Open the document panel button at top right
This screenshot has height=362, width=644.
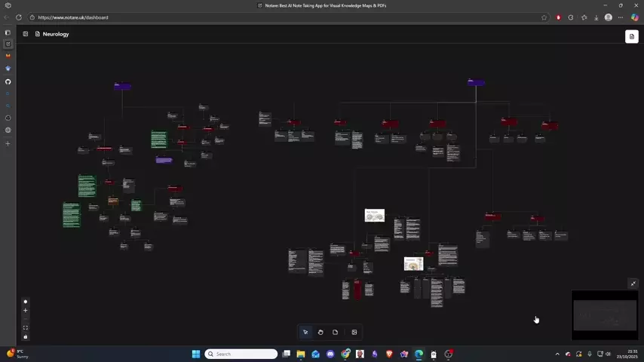point(631,36)
